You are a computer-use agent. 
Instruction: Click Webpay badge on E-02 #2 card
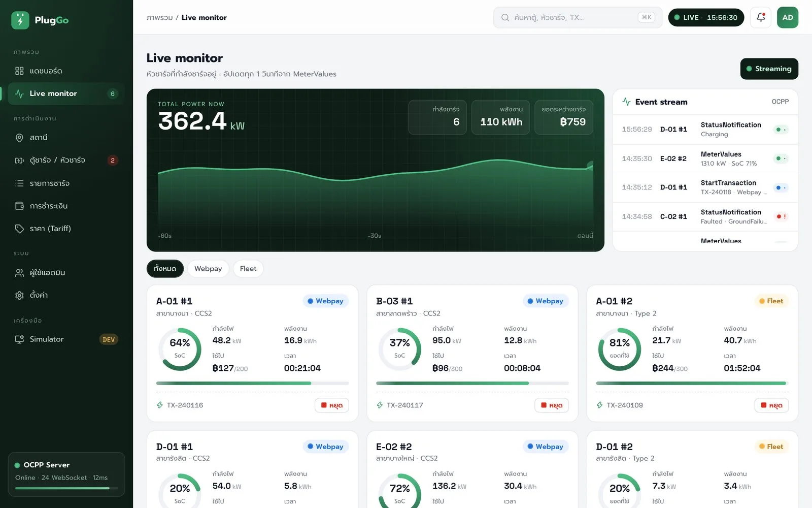546,447
